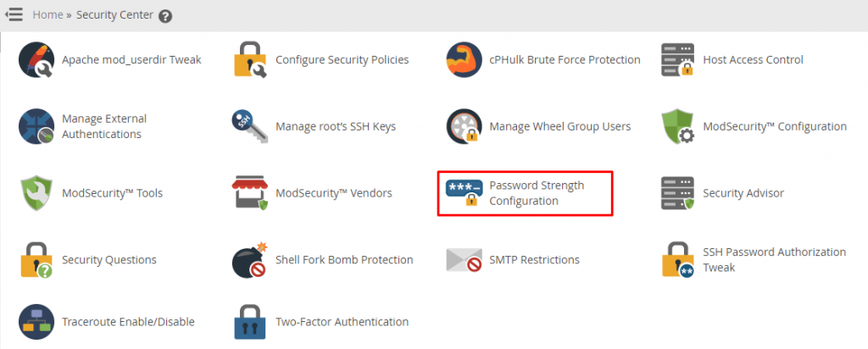Go to Security Advisor
Viewport: 868px width, 349px height.
pyautogui.click(x=743, y=193)
